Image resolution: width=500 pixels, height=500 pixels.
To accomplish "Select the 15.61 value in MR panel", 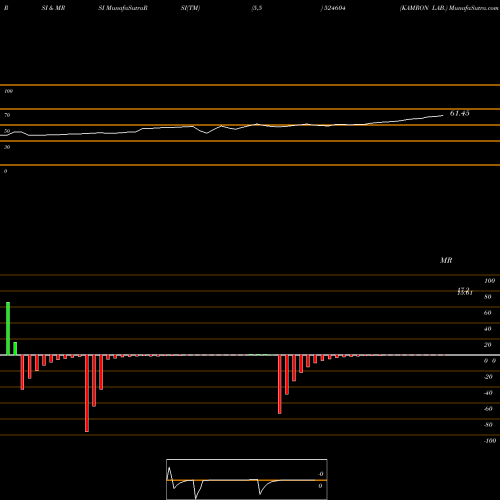I will (x=465, y=293).
